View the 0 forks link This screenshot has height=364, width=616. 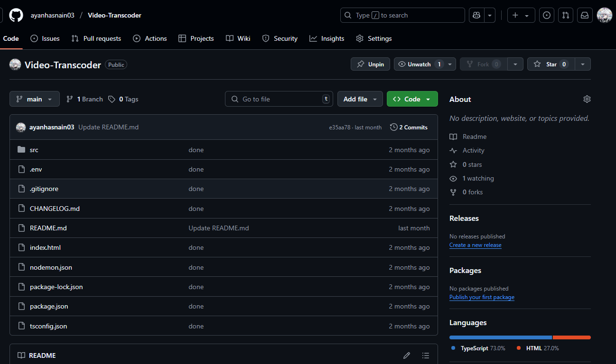(x=466, y=192)
